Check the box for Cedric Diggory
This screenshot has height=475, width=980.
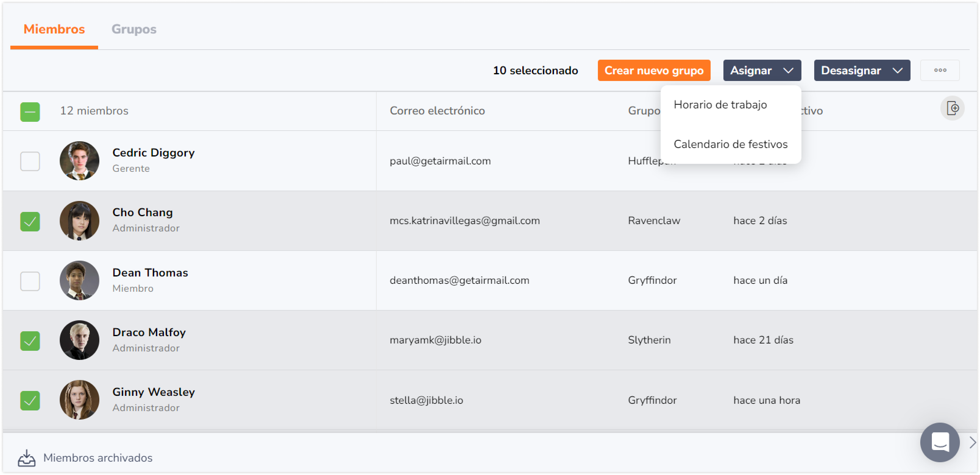[30, 161]
